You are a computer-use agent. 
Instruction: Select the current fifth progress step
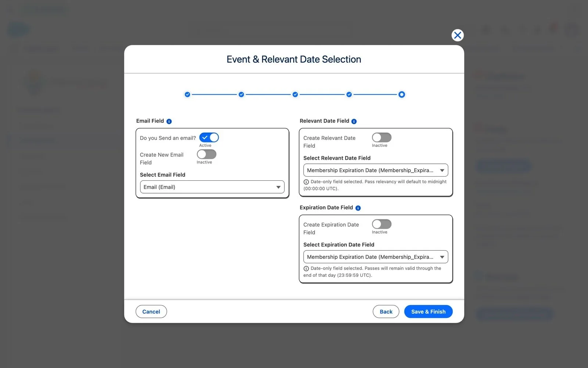click(402, 95)
